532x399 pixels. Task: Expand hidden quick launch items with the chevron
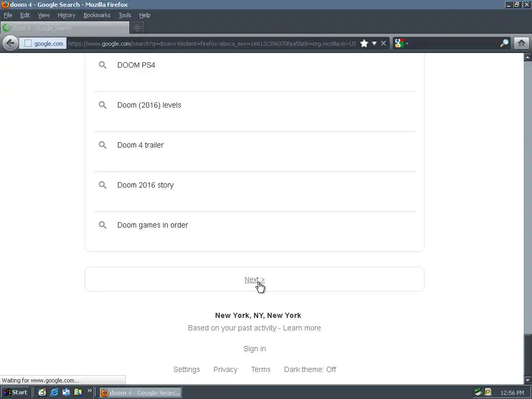(89, 391)
